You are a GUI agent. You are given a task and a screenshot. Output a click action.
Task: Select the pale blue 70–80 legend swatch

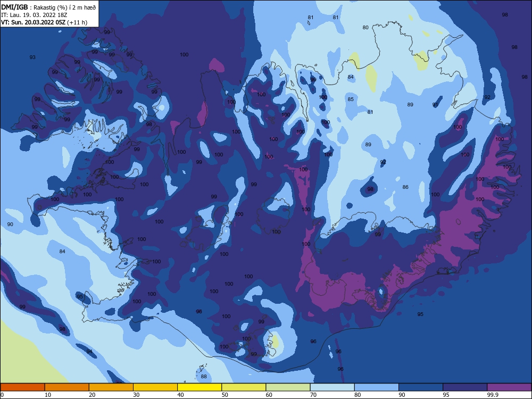(332, 387)
